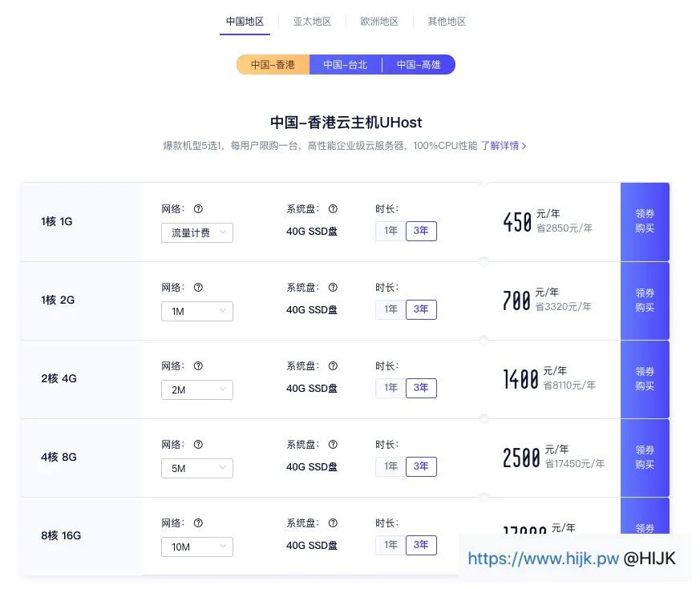Image resolution: width=700 pixels, height=589 pixels.
Task: Expand the 5M network dropdown for 4核 8G
Action: pyautogui.click(x=197, y=468)
